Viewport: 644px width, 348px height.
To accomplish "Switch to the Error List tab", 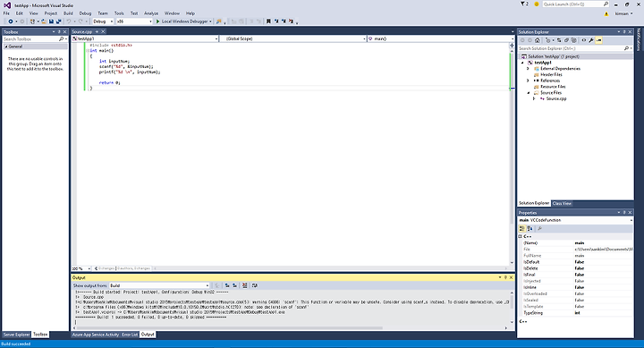I will [x=130, y=335].
